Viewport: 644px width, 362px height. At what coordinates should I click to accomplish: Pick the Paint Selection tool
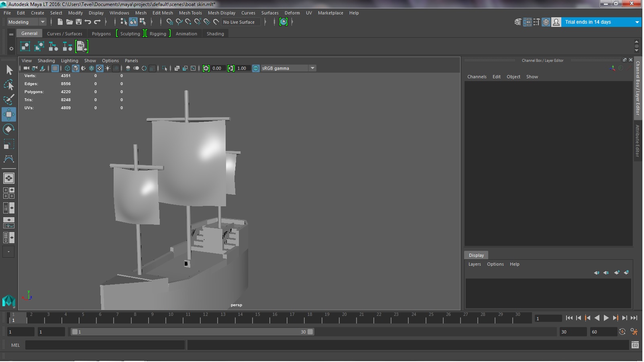pyautogui.click(x=8, y=99)
